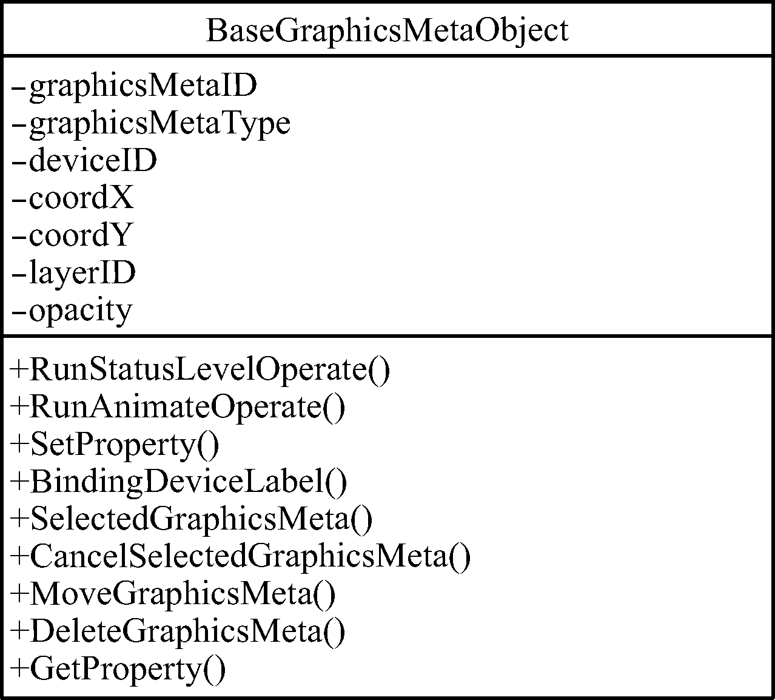The image size is (775, 700).
Task: Click the plus sign before GetProperty()
Action: click(x=19, y=669)
